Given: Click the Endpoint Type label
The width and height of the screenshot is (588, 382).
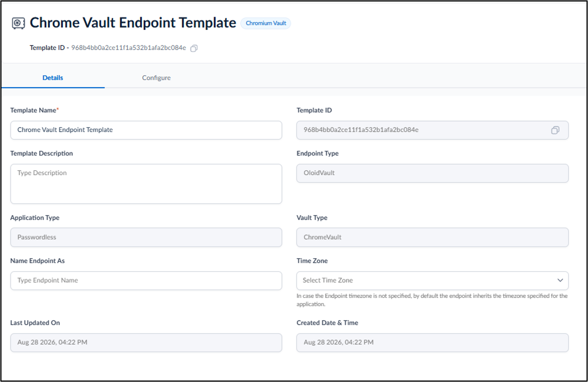Looking at the screenshot, I should (317, 153).
